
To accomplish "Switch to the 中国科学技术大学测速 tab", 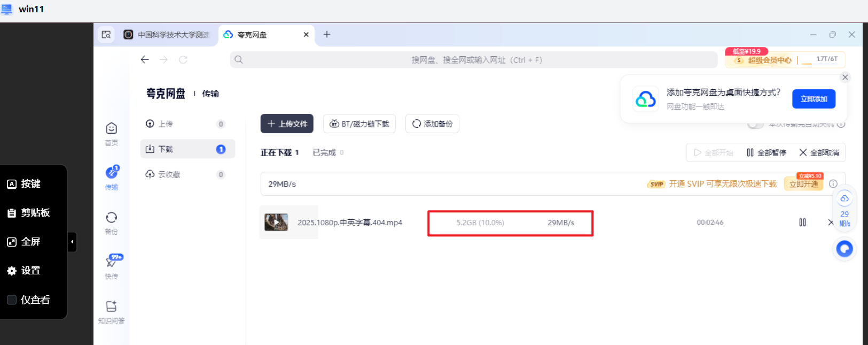I will pyautogui.click(x=167, y=34).
